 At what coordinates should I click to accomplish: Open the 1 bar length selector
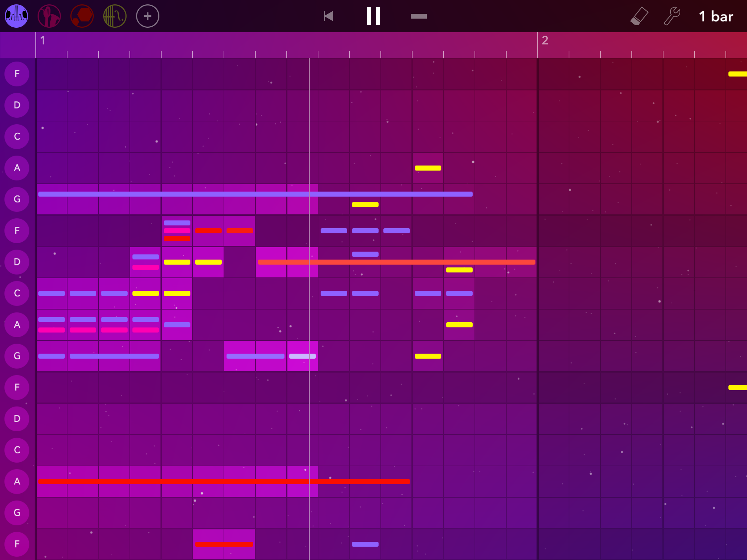tap(716, 16)
